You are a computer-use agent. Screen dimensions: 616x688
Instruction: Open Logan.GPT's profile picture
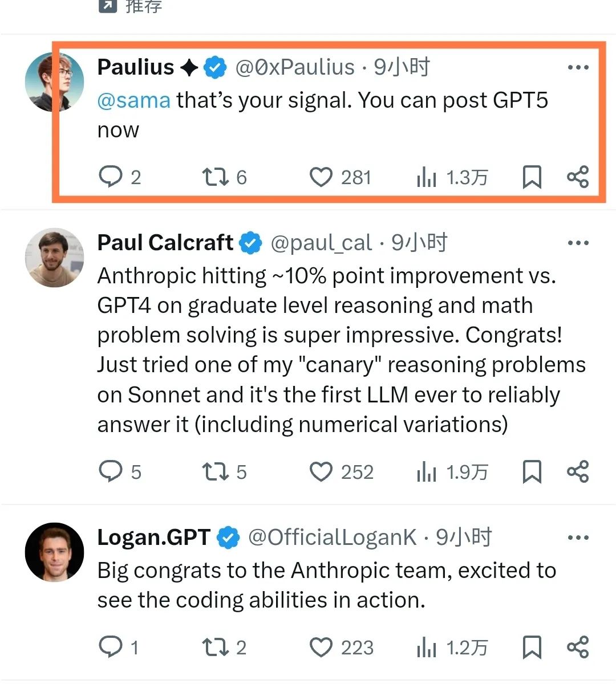point(54,552)
